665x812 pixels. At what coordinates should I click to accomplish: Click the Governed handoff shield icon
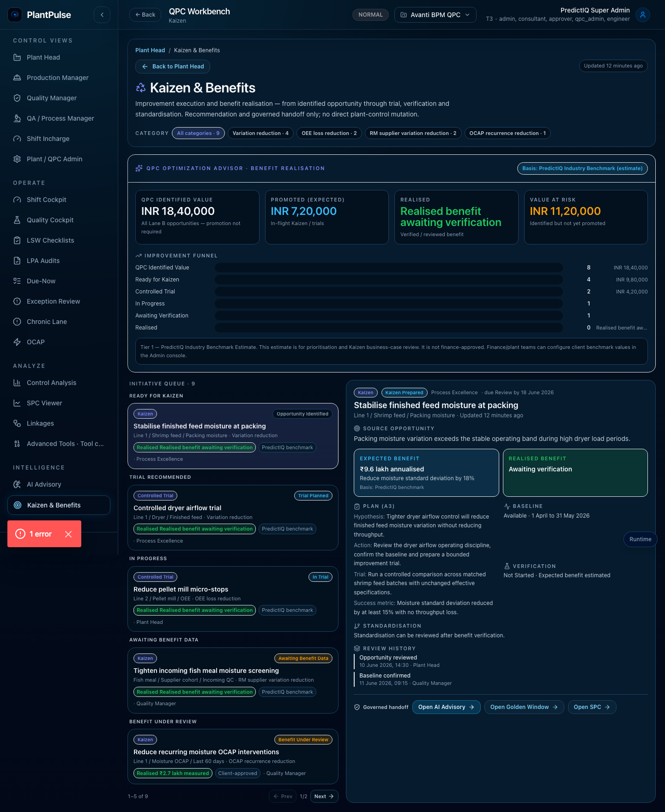pos(357,707)
